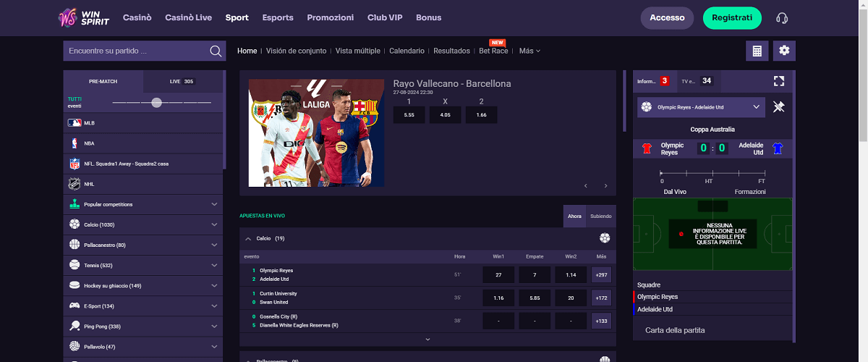Expand the Calcio (1030) category
The height and width of the screenshot is (362, 868).
pyautogui.click(x=214, y=224)
